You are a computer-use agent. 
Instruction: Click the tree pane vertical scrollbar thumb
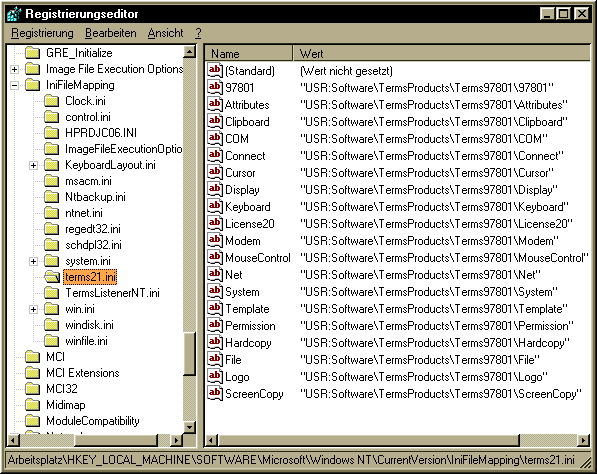click(x=189, y=353)
